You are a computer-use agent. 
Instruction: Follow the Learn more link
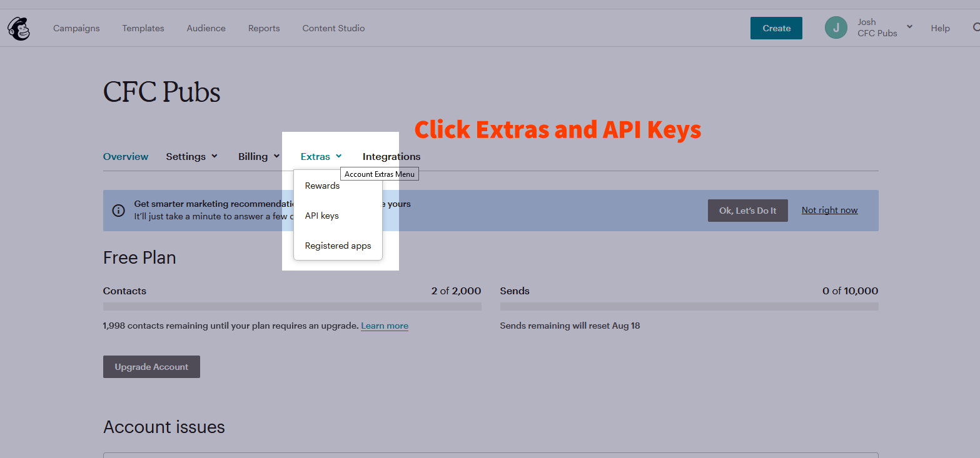[385, 326]
